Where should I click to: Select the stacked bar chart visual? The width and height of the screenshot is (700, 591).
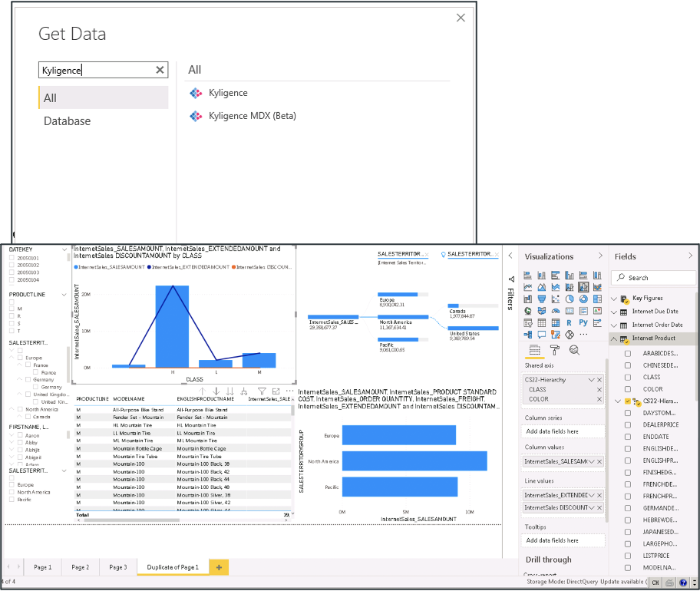point(527,276)
